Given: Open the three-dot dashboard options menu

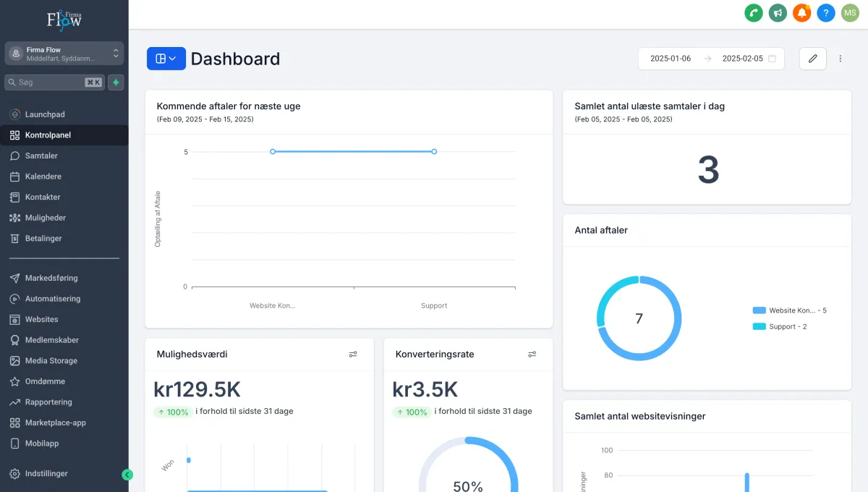Looking at the screenshot, I should 841,59.
